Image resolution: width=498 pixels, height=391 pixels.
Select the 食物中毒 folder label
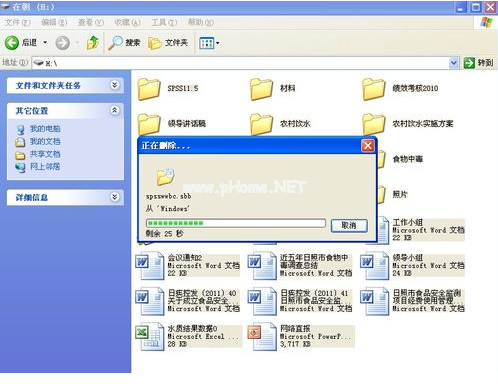pos(408,159)
